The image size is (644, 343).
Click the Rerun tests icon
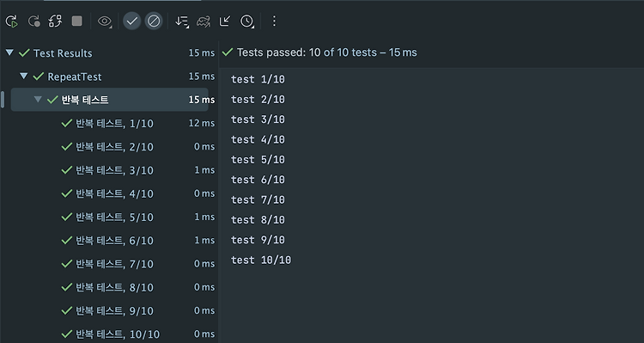[12, 21]
